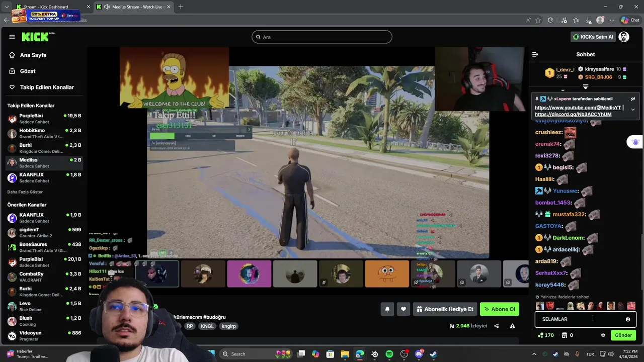Click the orange cartoon avatar thumbnail
Viewport: 644px width, 362px height.
click(387, 274)
